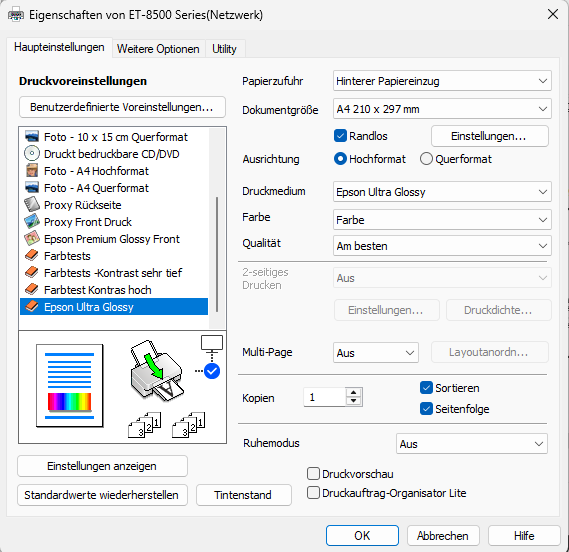Uncheck the Sortieren checkbox
The image size is (569, 552).
point(426,388)
